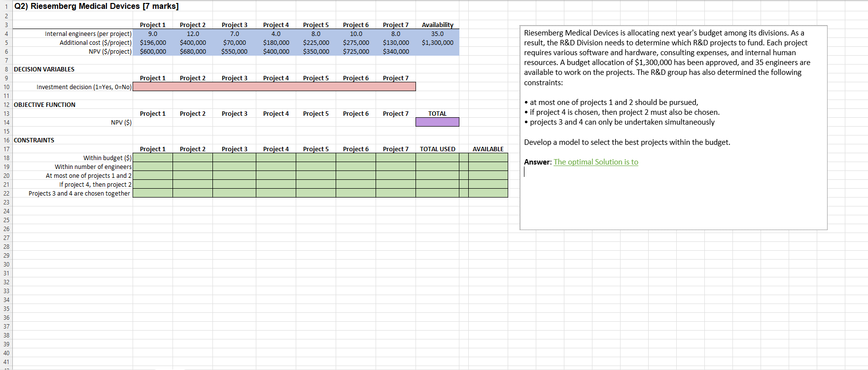Click the 'NPV ($)' objective row label
Image resolution: width=868 pixels, height=370 pixels.
(121, 123)
